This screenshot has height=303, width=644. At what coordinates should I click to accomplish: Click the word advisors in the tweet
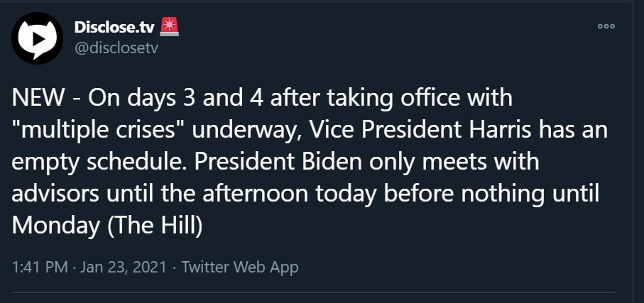tap(55, 194)
